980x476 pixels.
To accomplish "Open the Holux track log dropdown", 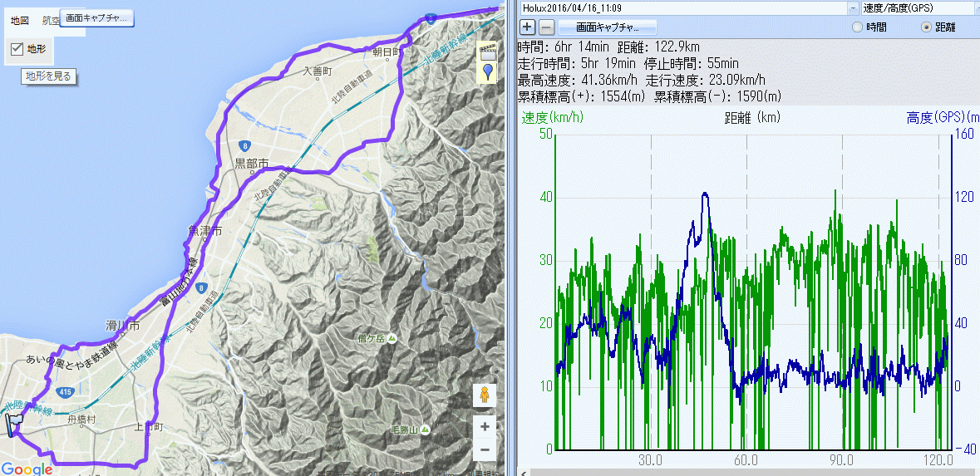I will tap(854, 7).
